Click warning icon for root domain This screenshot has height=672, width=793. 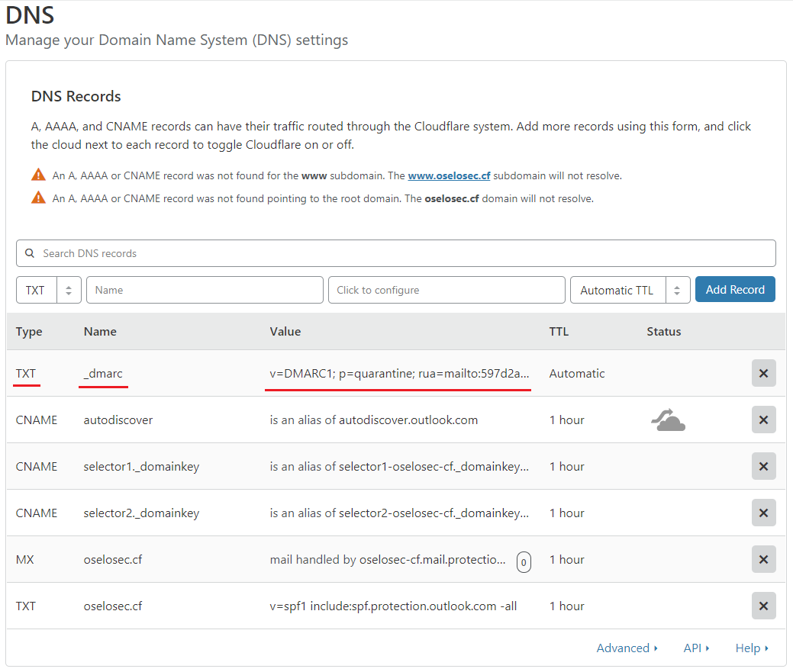tap(38, 198)
